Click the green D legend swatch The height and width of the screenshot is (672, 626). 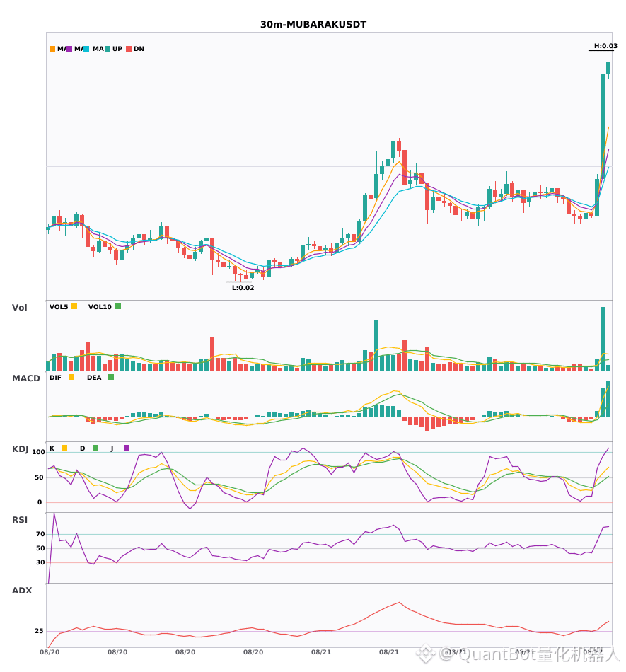coord(95,448)
